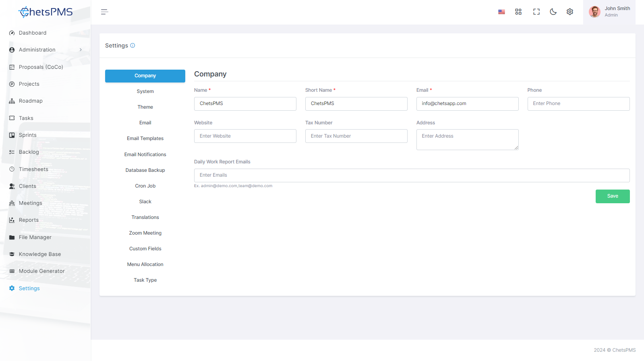
Task: Click the Meetings group icon
Action: click(12, 203)
